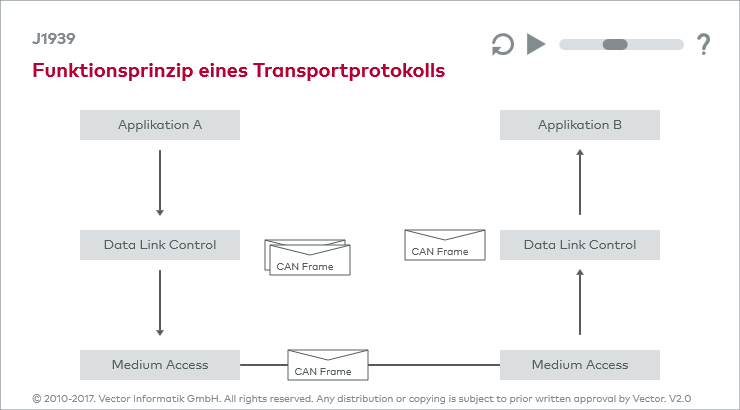Click the Vector Informatik copyright notice

[362, 399]
